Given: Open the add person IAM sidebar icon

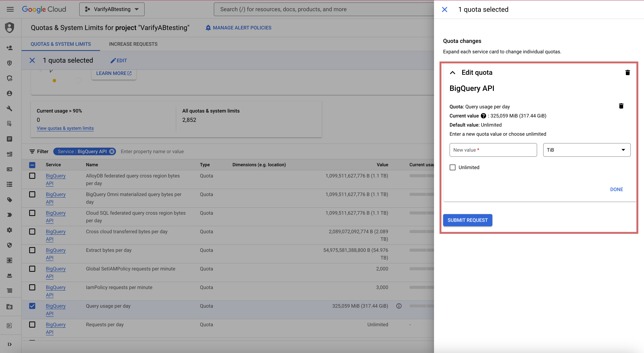Looking at the screenshot, I should (9, 48).
